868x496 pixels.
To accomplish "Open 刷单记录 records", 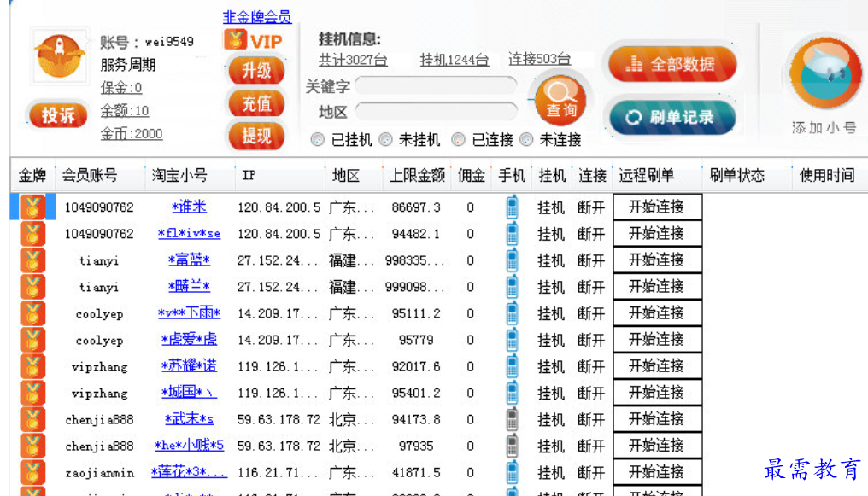I will pyautogui.click(x=672, y=117).
